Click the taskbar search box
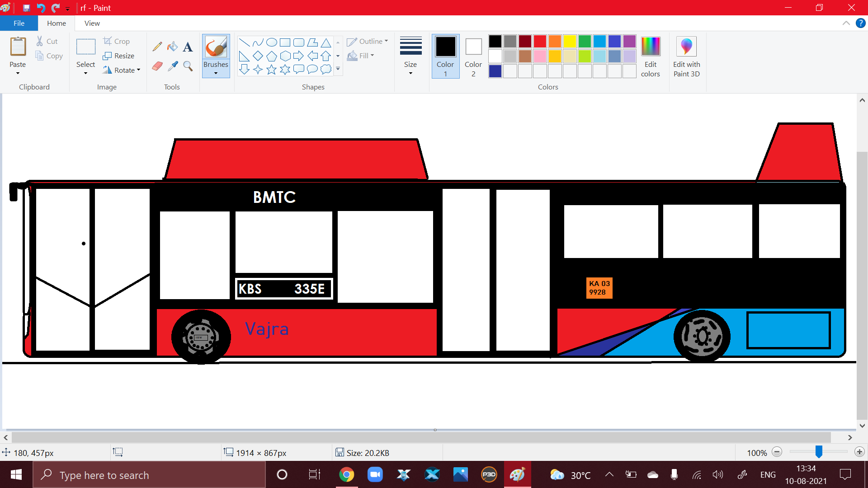 pos(149,475)
